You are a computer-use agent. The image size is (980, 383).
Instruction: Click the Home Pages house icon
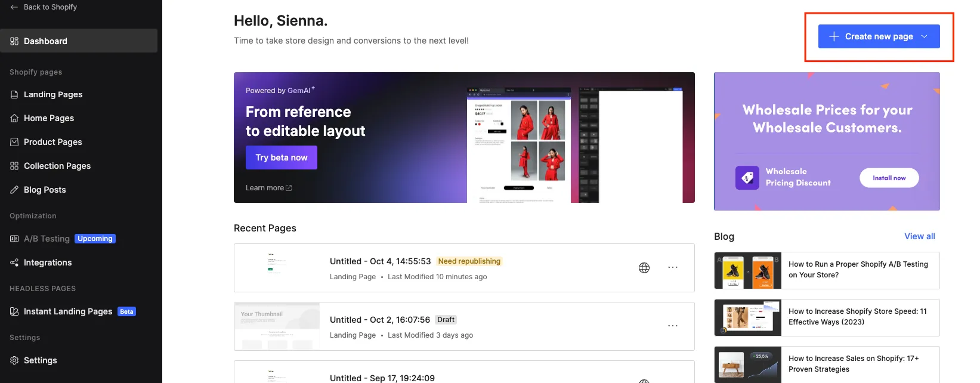click(14, 118)
